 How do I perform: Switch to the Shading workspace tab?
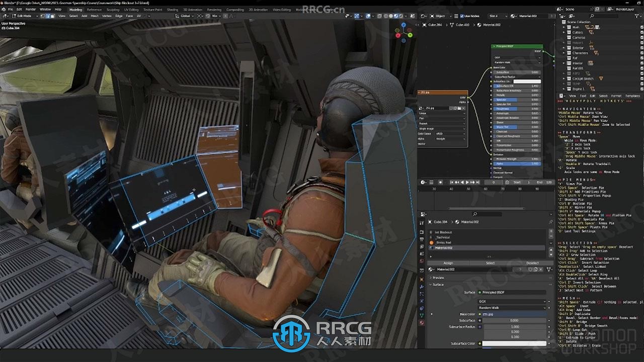pyautogui.click(x=173, y=9)
